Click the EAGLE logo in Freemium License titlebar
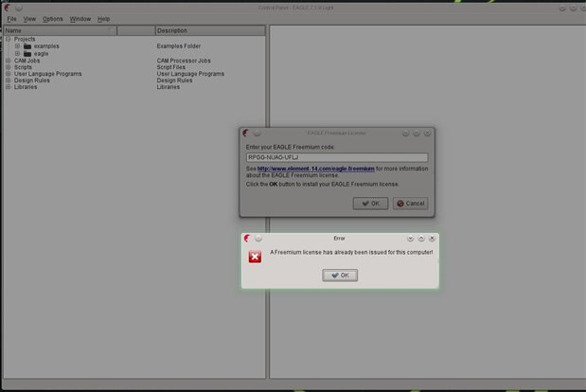586x392 pixels. 245,133
